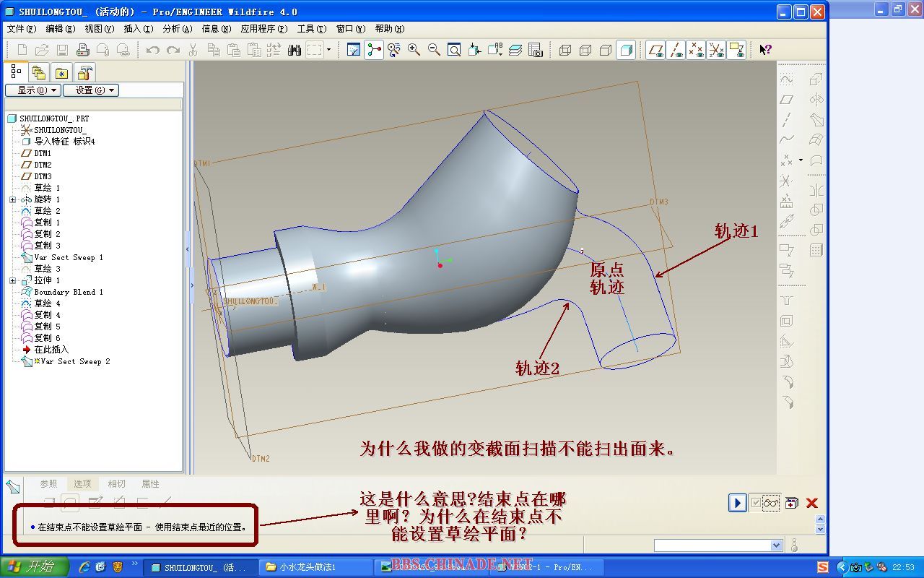
Task: Open the datum point flyout arrow
Action: coord(801,160)
